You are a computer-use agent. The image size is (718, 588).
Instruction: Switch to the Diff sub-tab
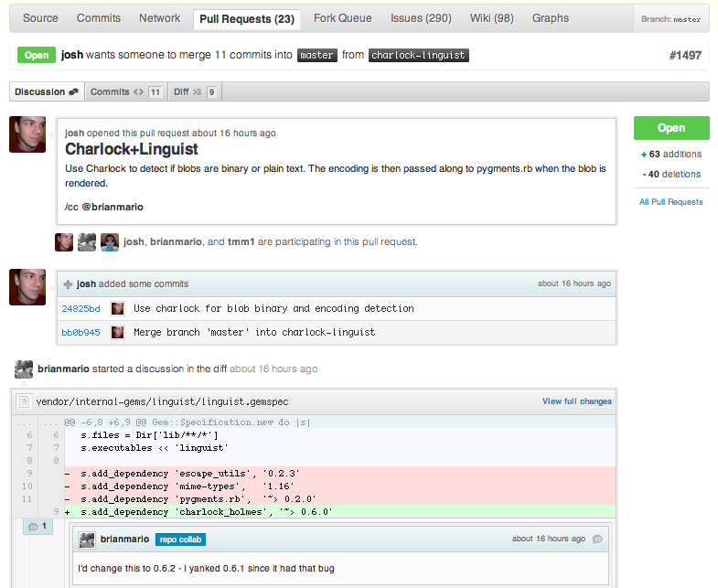click(x=194, y=91)
